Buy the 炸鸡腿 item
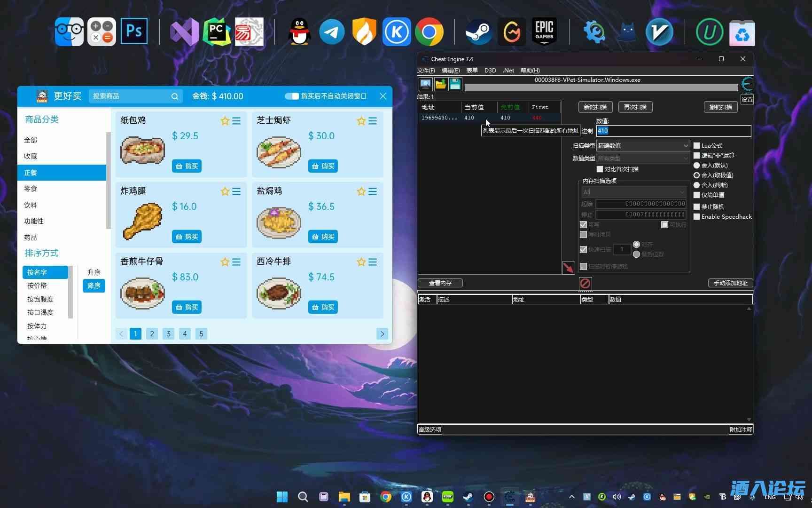 coord(187,237)
